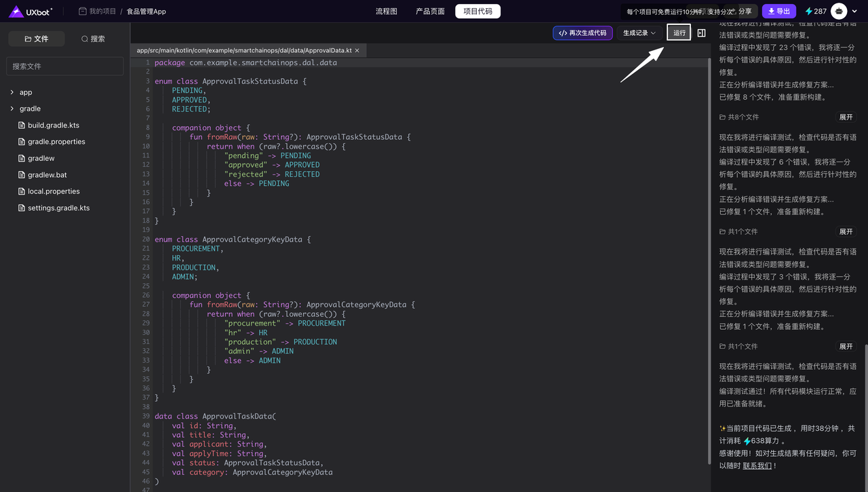Close the ApprovalData.kt editor tab
This screenshot has width=868, height=492.
[x=357, y=50]
